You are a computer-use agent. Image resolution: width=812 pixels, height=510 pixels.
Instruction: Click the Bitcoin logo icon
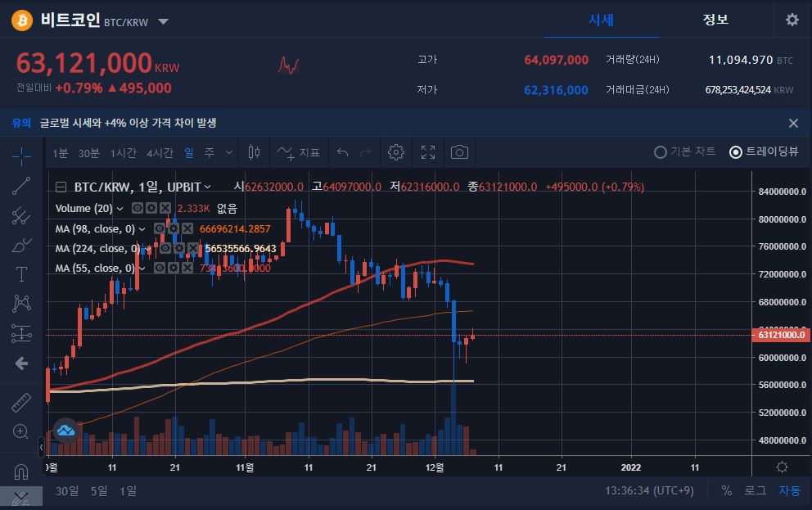coord(22,20)
